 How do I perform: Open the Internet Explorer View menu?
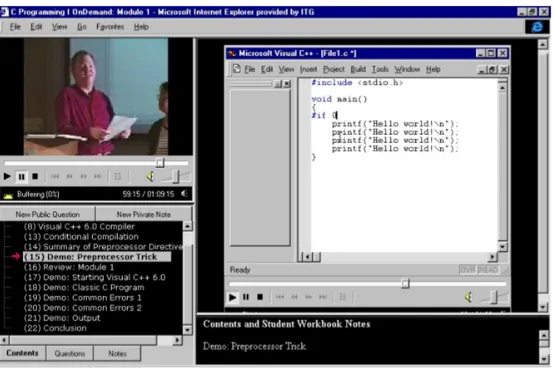(59, 27)
